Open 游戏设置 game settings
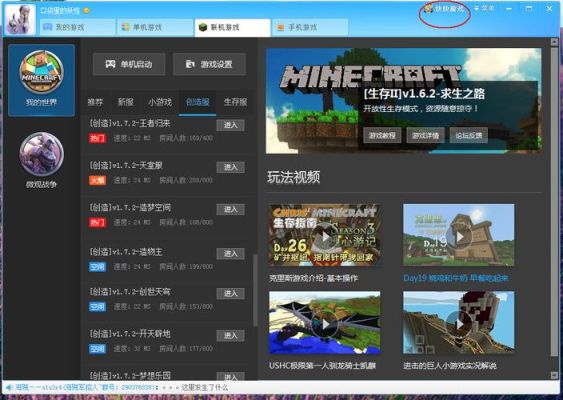Image resolution: width=563 pixels, height=400 pixels. [x=209, y=64]
